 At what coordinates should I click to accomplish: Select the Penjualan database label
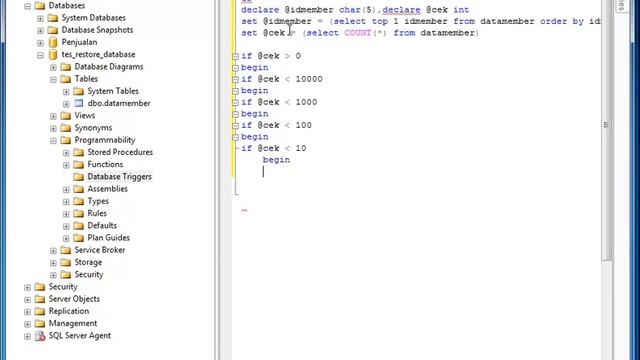tap(79, 42)
